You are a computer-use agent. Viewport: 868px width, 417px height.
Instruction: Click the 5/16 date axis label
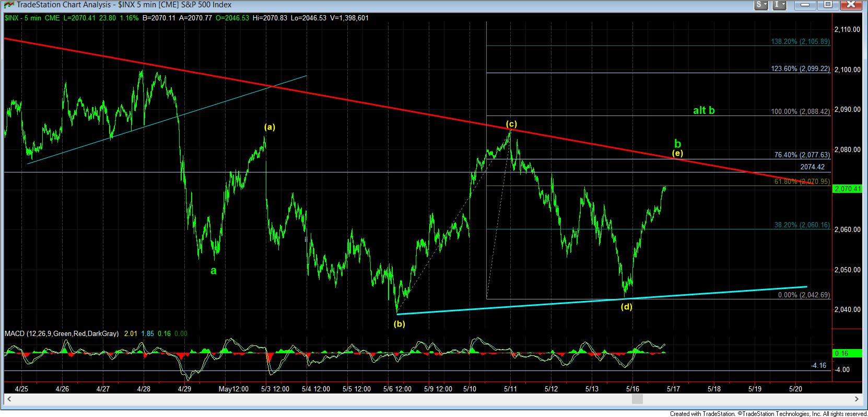pos(632,389)
